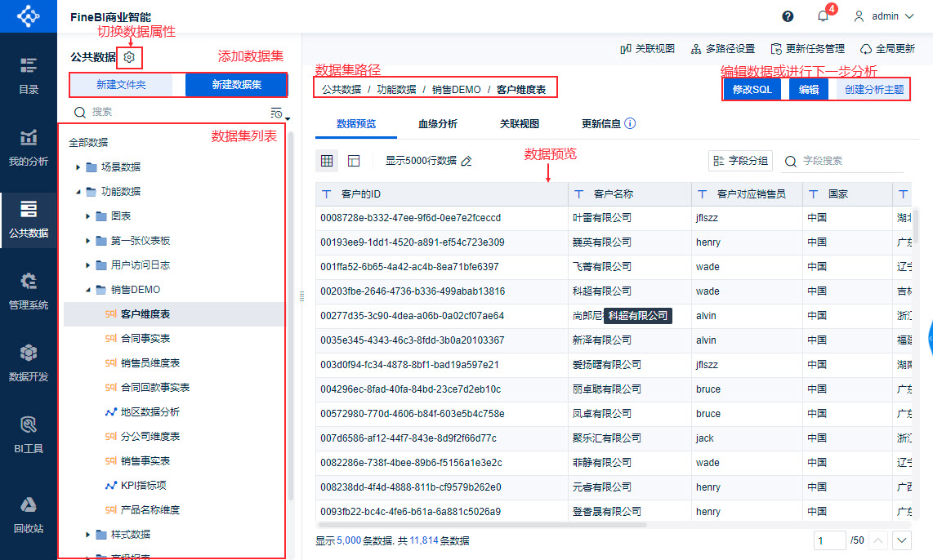Screen dimensions: 933x560
Task: Open the admin user dropdown
Action: coord(884,16)
